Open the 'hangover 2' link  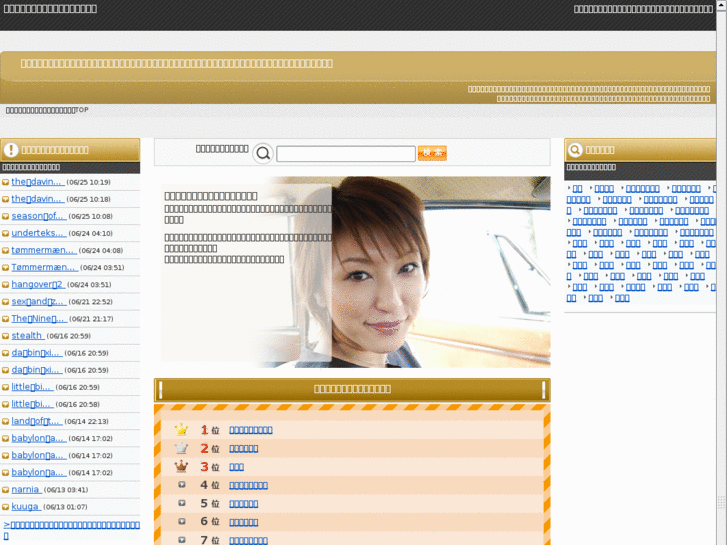[x=38, y=284]
